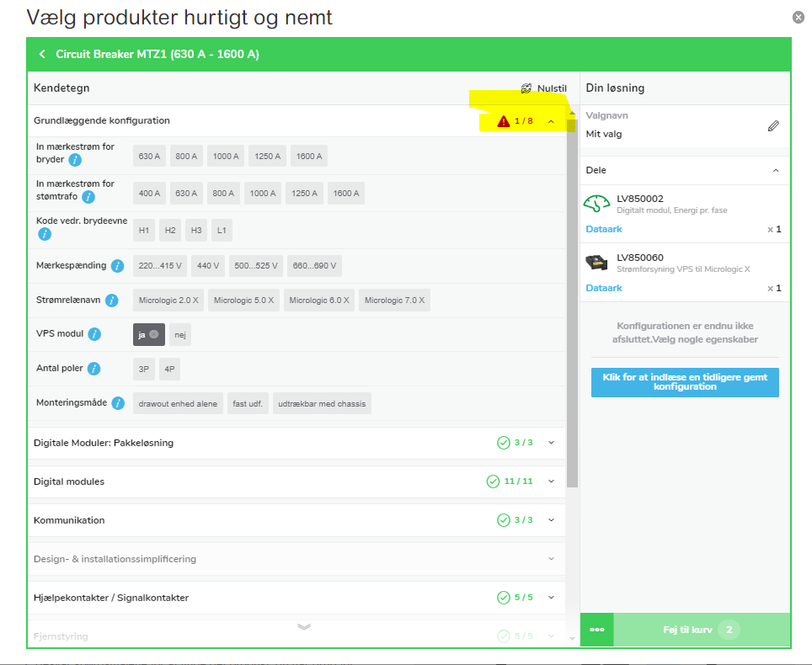Image resolution: width=812 pixels, height=665 pixels.
Task: Show info for Kode vedr. brydeevne
Action: (x=45, y=234)
